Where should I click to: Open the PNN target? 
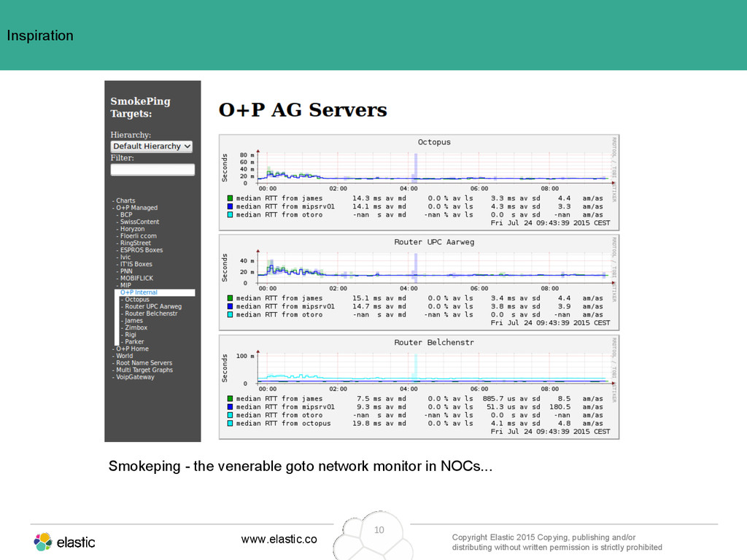click(x=126, y=271)
